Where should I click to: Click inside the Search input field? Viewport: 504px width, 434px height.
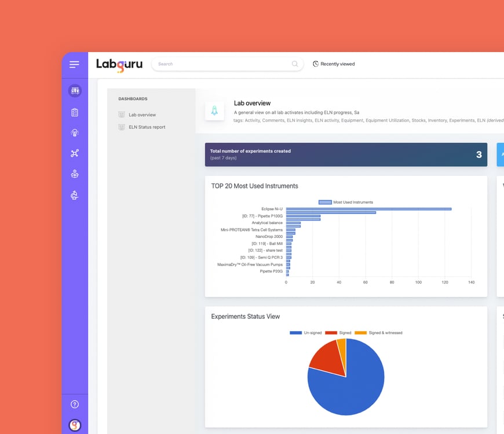226,64
